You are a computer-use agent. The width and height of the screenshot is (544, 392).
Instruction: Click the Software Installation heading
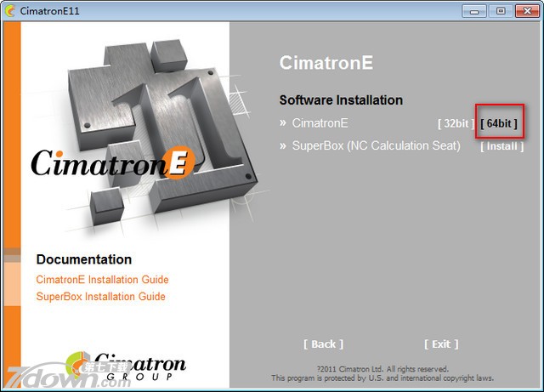pos(341,100)
